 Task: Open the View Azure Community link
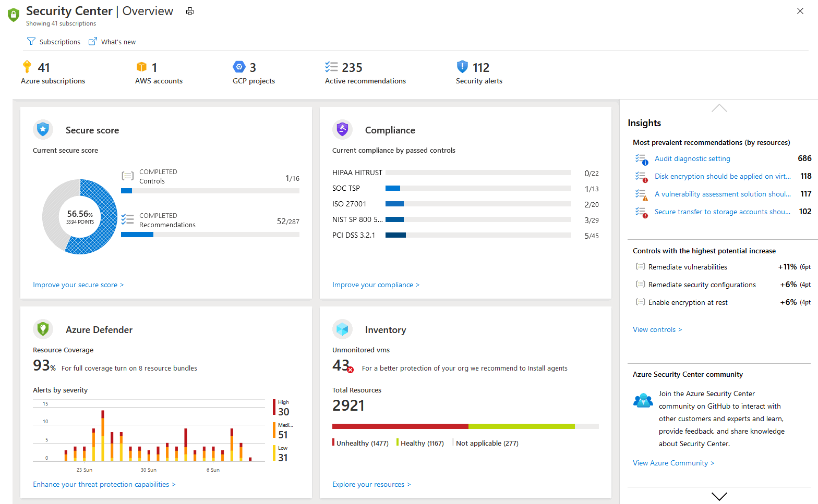point(673,463)
